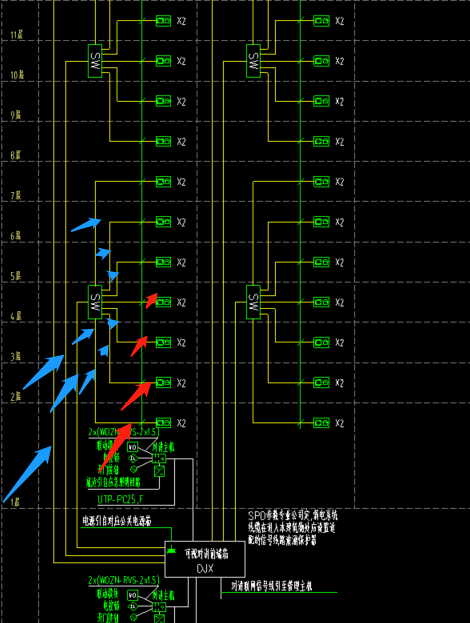Viewport: 470px width, 623px height.
Task: Select the door-release button circle above UTP-PC25,F
Action: 133,469
